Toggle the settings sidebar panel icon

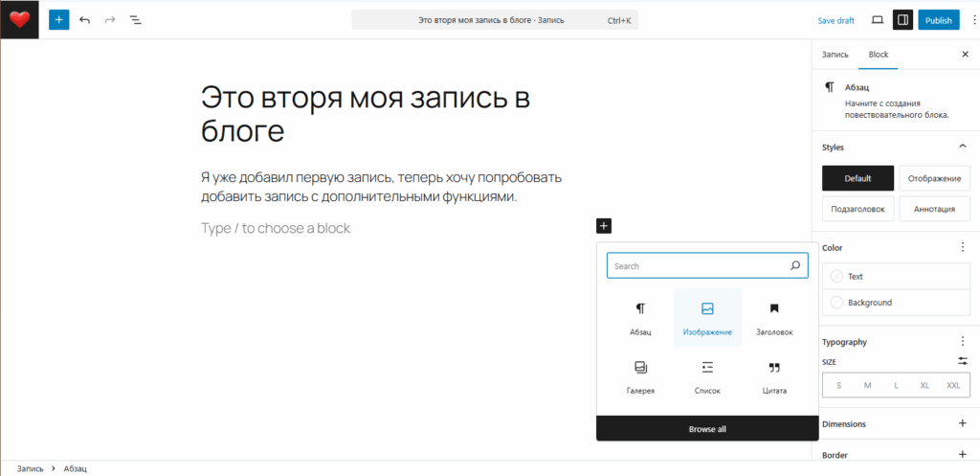click(x=902, y=19)
